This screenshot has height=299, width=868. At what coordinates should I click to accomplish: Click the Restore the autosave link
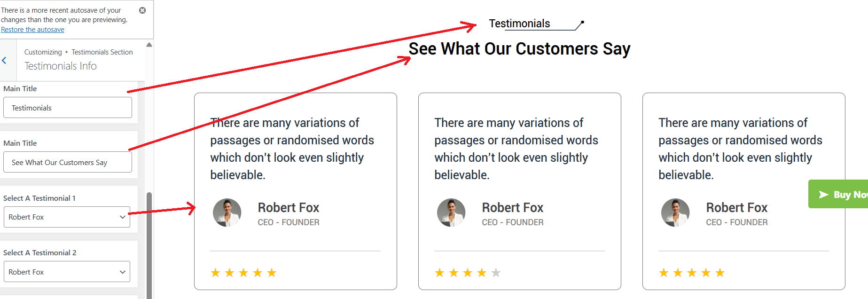click(32, 30)
